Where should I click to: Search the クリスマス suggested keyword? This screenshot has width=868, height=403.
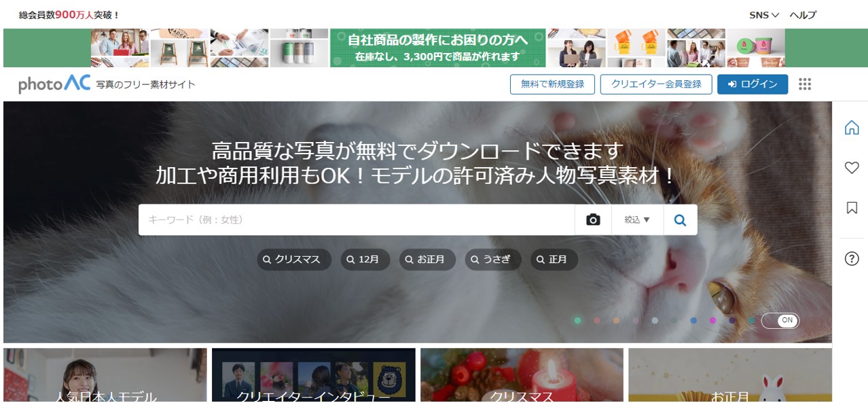coord(293,259)
